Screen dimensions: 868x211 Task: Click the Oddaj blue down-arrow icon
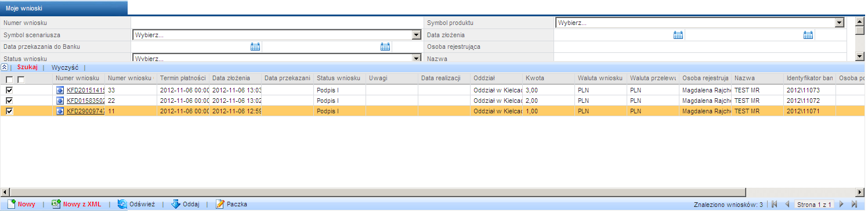coord(176,204)
